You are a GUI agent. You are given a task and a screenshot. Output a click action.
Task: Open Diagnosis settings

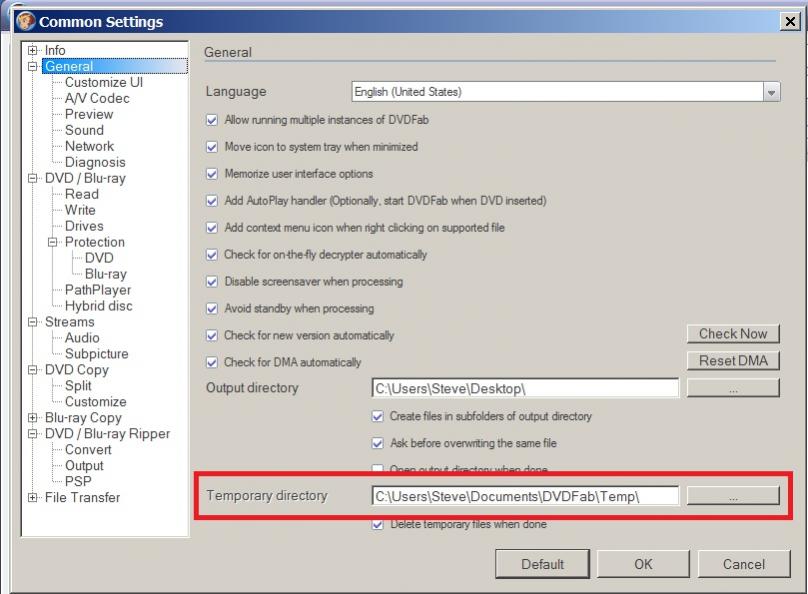pyautogui.click(x=95, y=162)
